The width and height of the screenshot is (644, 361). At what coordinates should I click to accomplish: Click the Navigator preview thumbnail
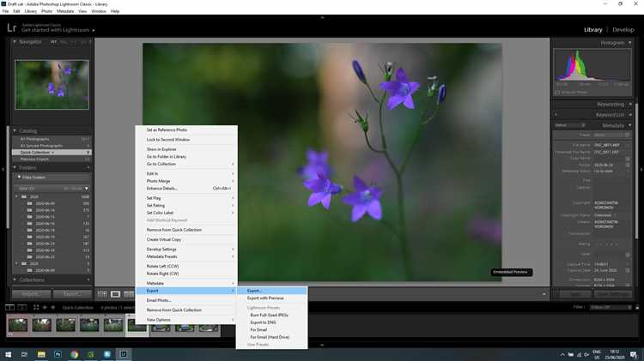pos(52,85)
